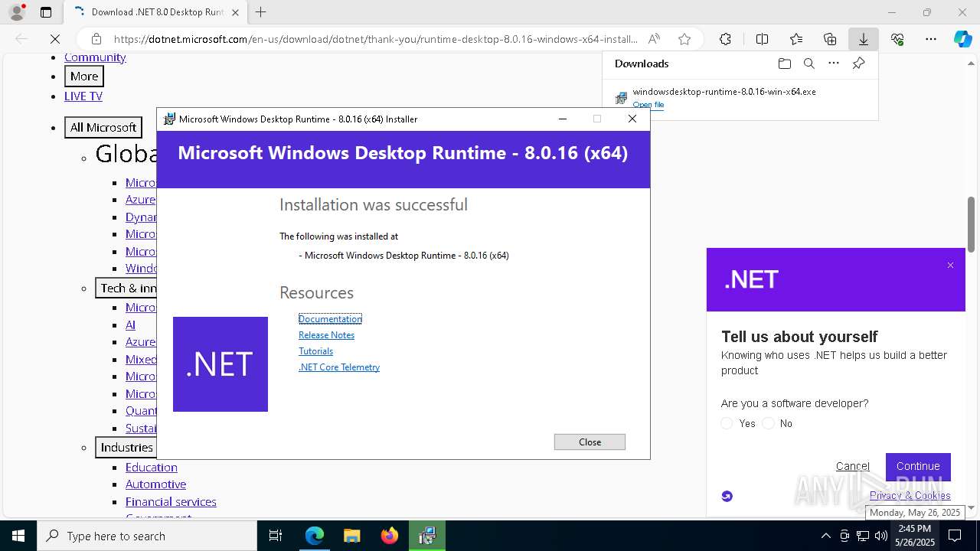Open the Extensions puzzle icon
Viewport: 980px width, 551px height.
click(x=725, y=39)
